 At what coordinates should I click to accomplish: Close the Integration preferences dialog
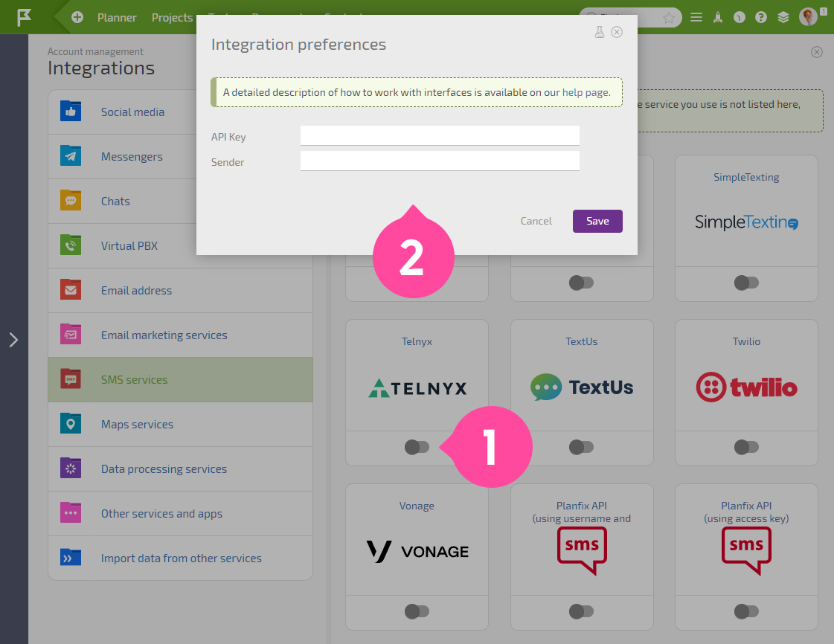coord(617,32)
